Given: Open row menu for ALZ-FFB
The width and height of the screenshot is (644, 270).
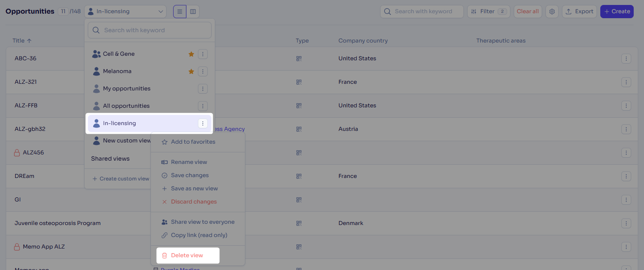Looking at the screenshot, I should pos(626,106).
